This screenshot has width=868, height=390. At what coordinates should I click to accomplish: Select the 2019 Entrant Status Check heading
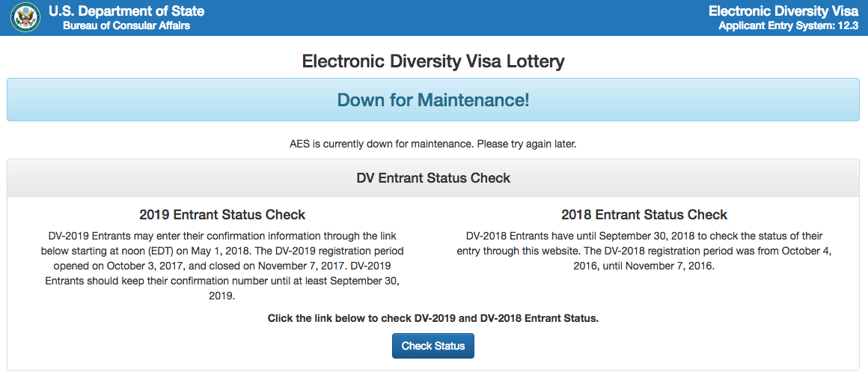click(222, 215)
